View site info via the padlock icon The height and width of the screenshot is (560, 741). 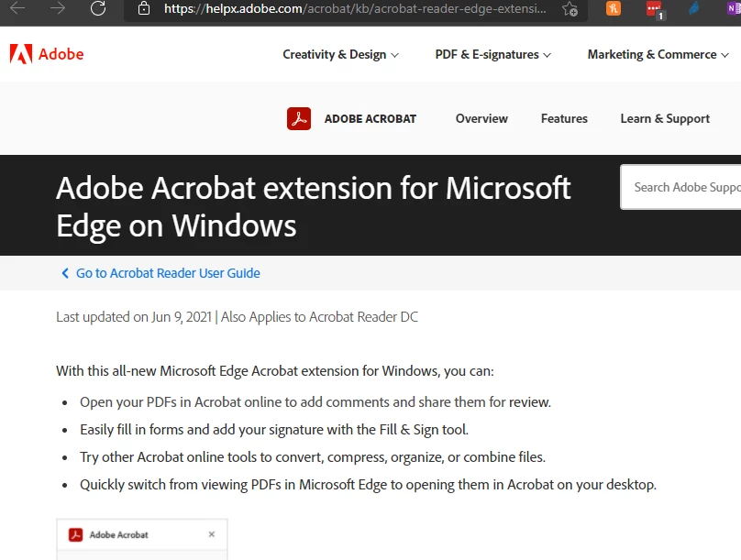pyautogui.click(x=144, y=8)
